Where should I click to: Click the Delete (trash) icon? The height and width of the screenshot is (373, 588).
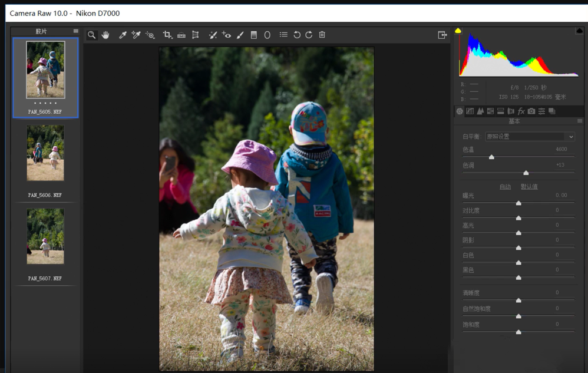[321, 34]
